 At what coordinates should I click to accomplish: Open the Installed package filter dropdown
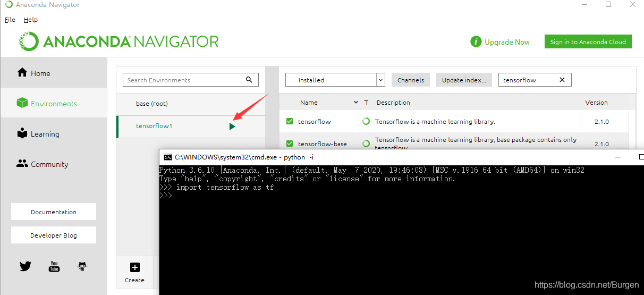pyautogui.click(x=335, y=80)
